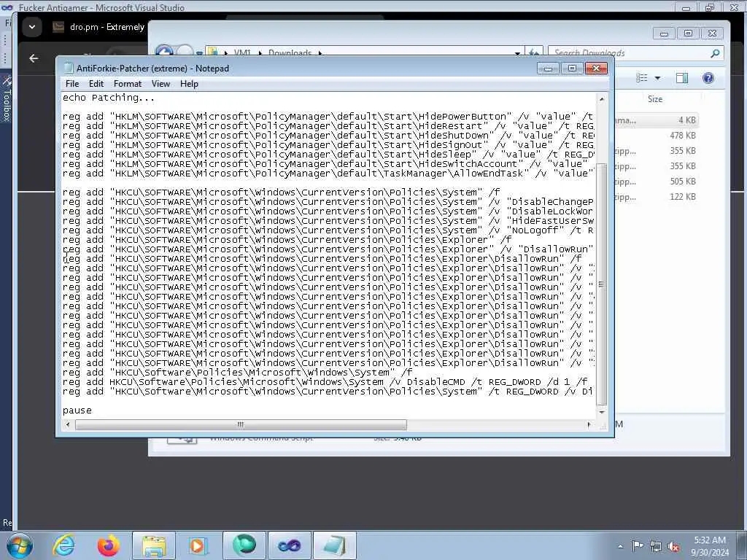Select the 4 KB file row in Explorer
This screenshot has height=560, width=747.
[656, 120]
